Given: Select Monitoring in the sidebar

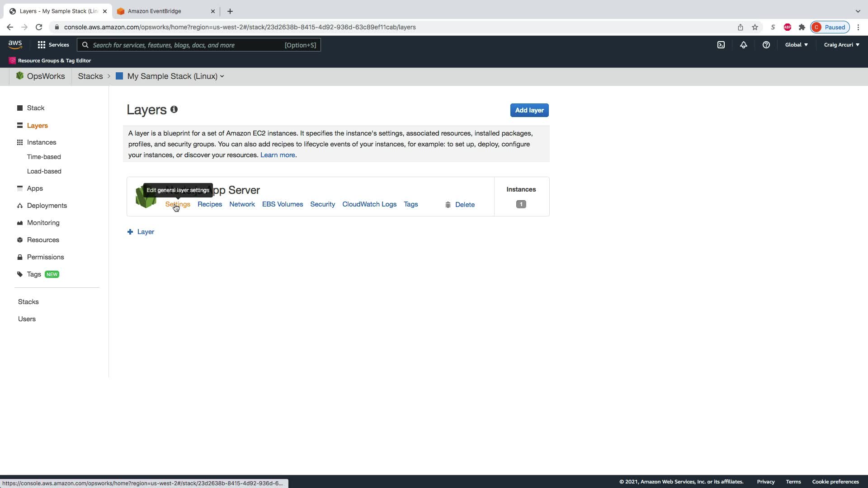Looking at the screenshot, I should 43,223.
